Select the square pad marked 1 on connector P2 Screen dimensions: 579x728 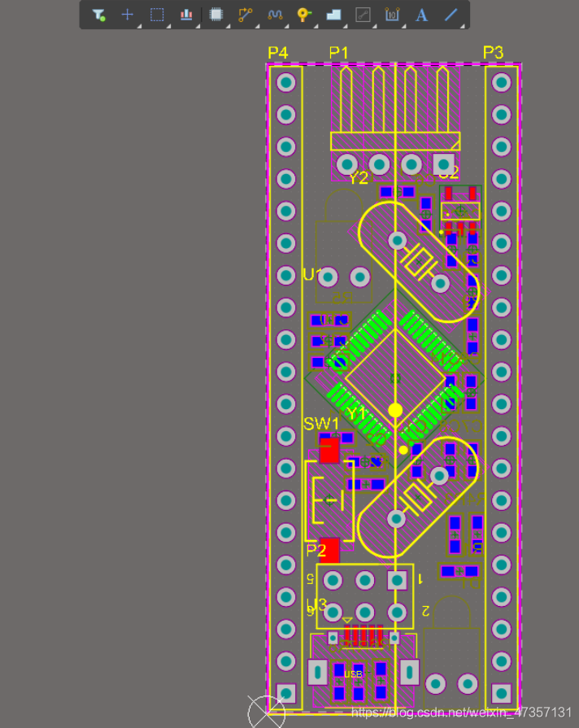pos(397,580)
